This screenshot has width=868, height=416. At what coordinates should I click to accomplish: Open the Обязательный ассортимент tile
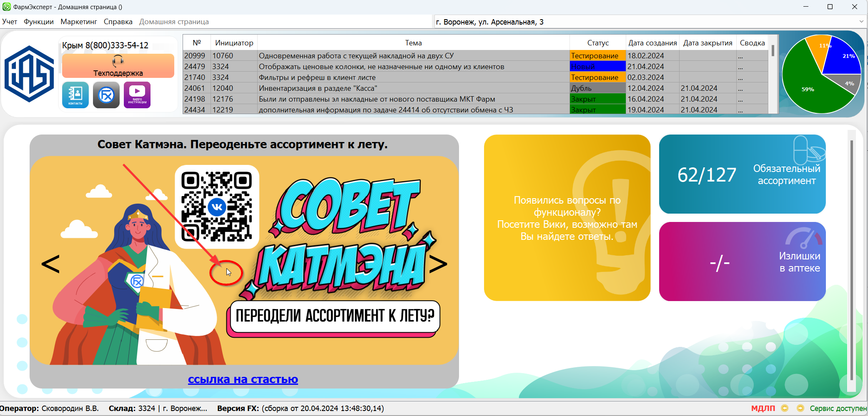[x=742, y=174]
